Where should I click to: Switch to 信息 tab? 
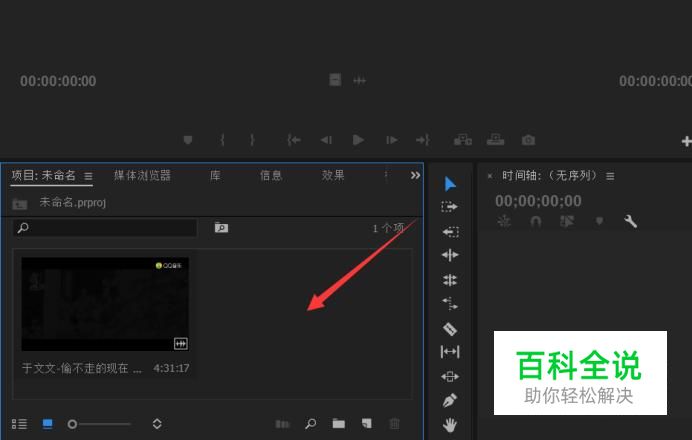coord(271,176)
